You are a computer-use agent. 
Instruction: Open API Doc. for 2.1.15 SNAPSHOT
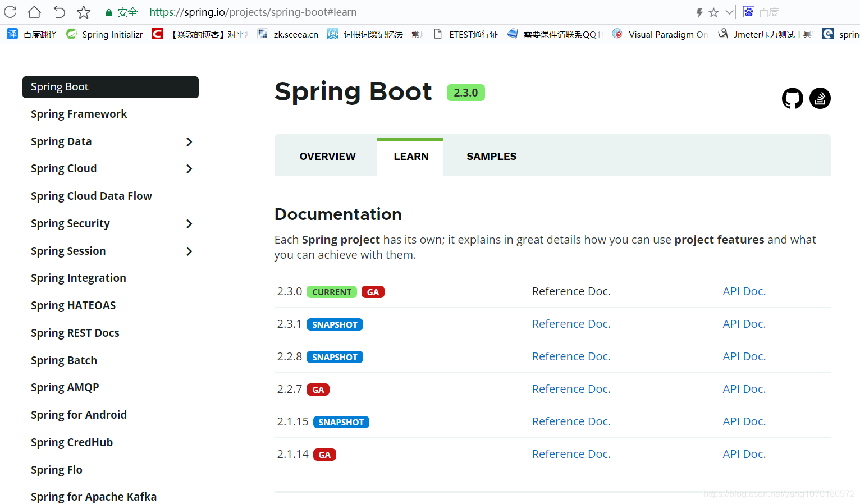744,421
